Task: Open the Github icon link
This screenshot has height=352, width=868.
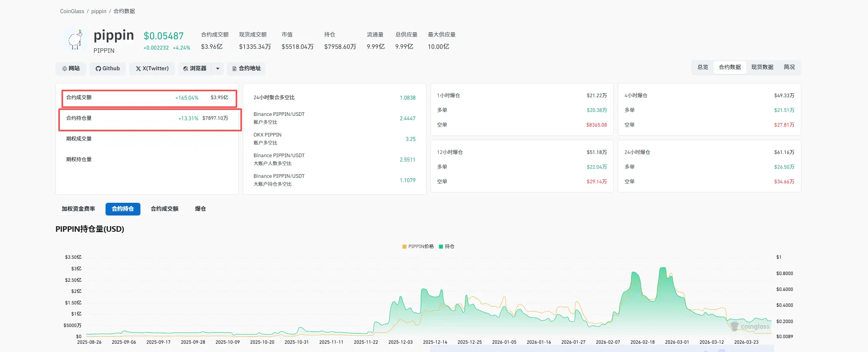Action: click(x=98, y=69)
